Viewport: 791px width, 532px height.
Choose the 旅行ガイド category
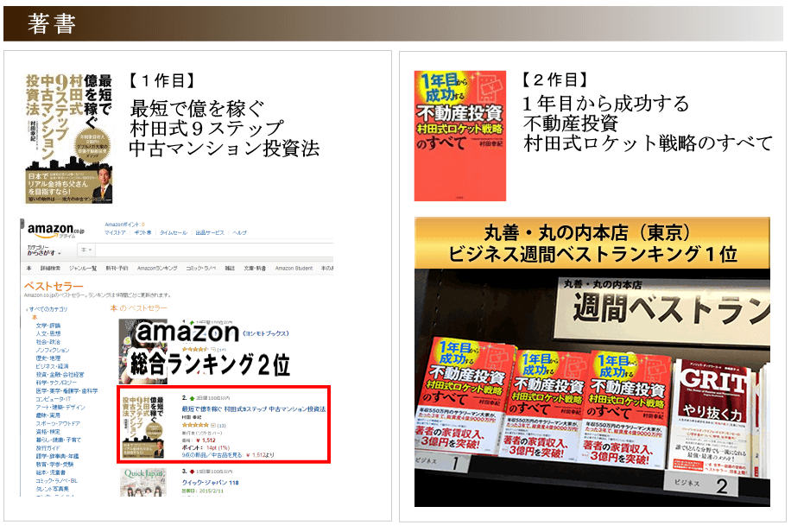point(47,447)
